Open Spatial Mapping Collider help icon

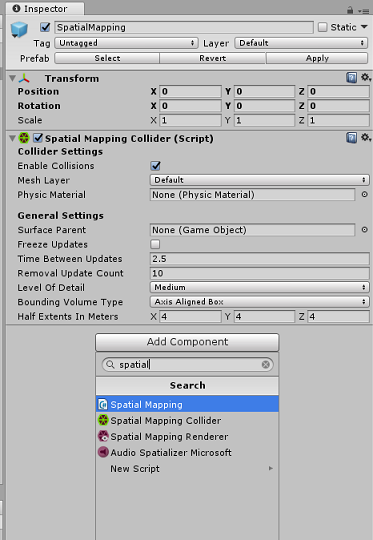351,138
